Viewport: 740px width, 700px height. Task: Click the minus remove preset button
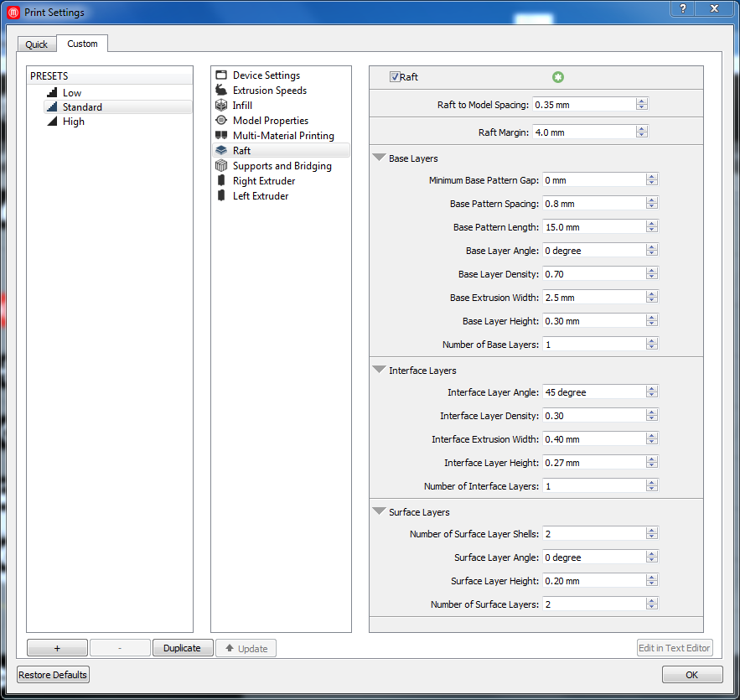(x=120, y=648)
